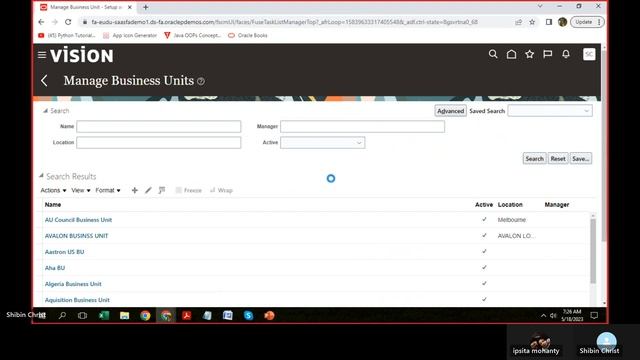This screenshot has width=640, height=360.
Task: Open AU Council Business Unit link
Action: click(x=78, y=220)
